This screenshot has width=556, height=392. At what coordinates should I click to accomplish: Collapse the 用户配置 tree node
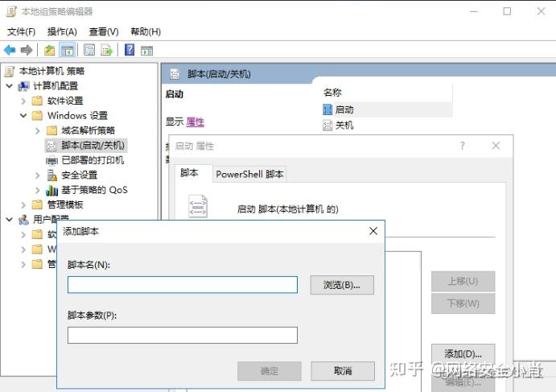click(x=10, y=220)
